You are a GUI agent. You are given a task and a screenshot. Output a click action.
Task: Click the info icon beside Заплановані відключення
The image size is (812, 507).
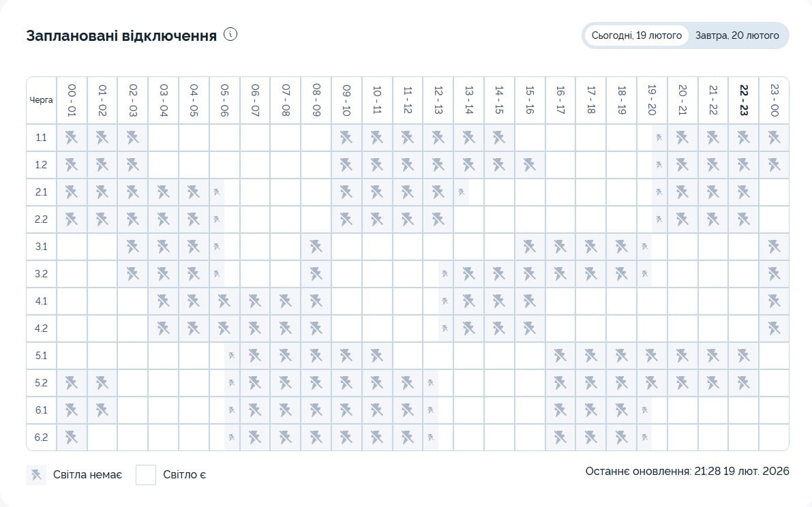[230, 35]
